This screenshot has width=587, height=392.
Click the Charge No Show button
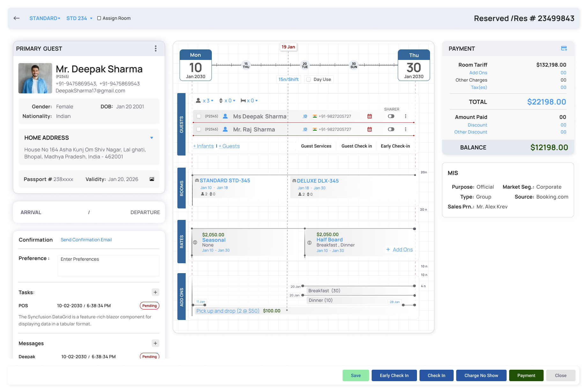[x=481, y=375]
